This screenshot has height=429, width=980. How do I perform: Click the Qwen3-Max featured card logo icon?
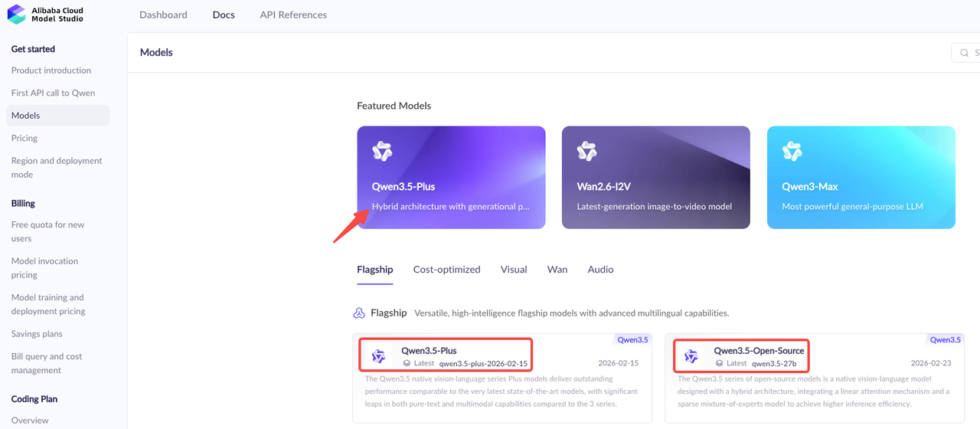[x=792, y=151]
